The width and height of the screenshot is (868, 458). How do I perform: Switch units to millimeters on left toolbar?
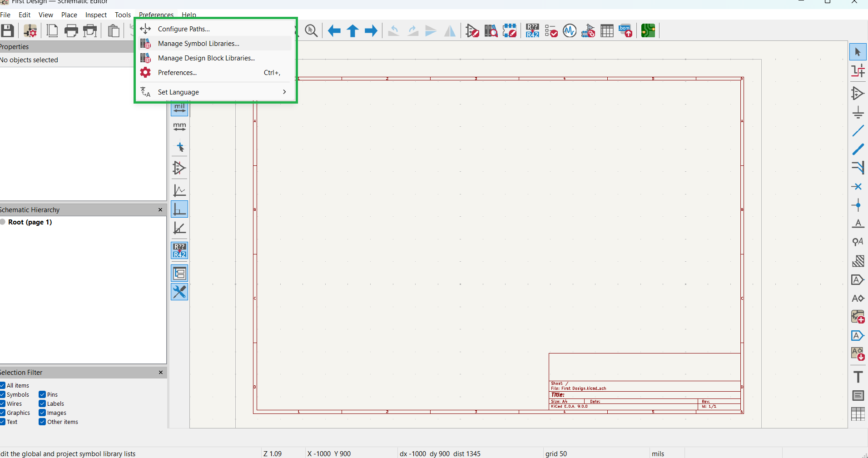point(179,126)
